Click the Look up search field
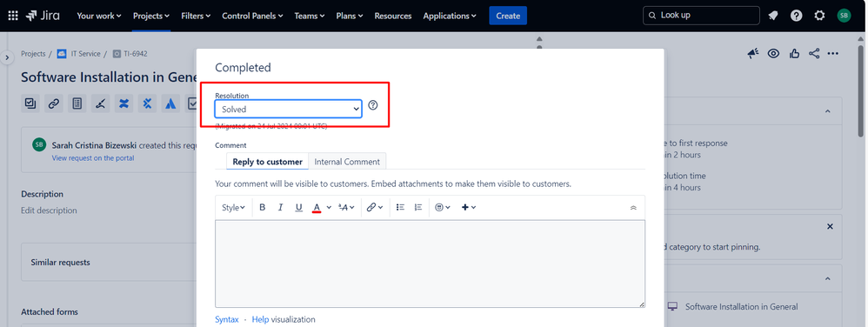 click(x=701, y=16)
